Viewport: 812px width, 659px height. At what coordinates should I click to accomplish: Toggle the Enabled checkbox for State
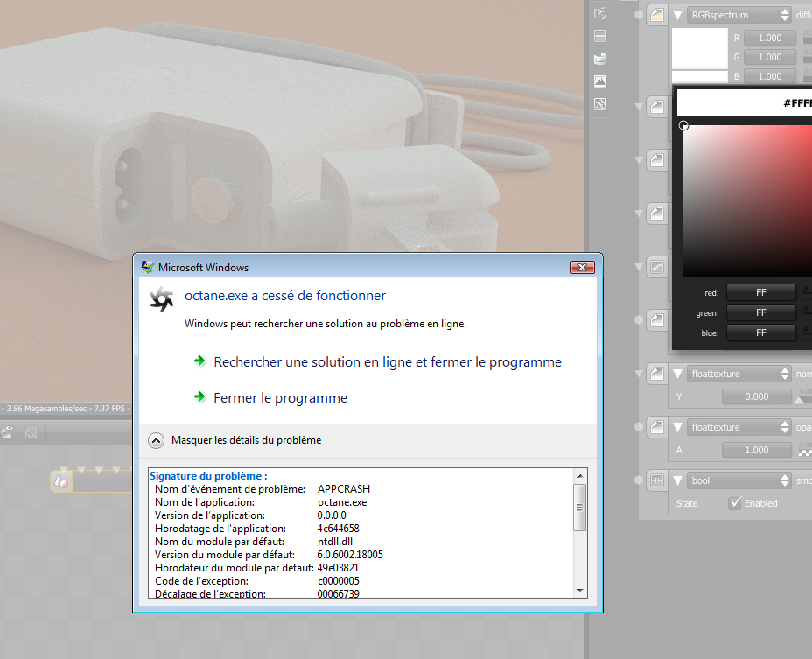tap(735, 502)
